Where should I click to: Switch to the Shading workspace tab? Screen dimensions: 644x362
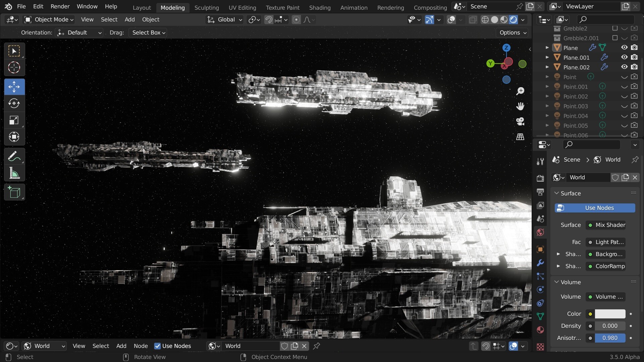pyautogui.click(x=319, y=7)
